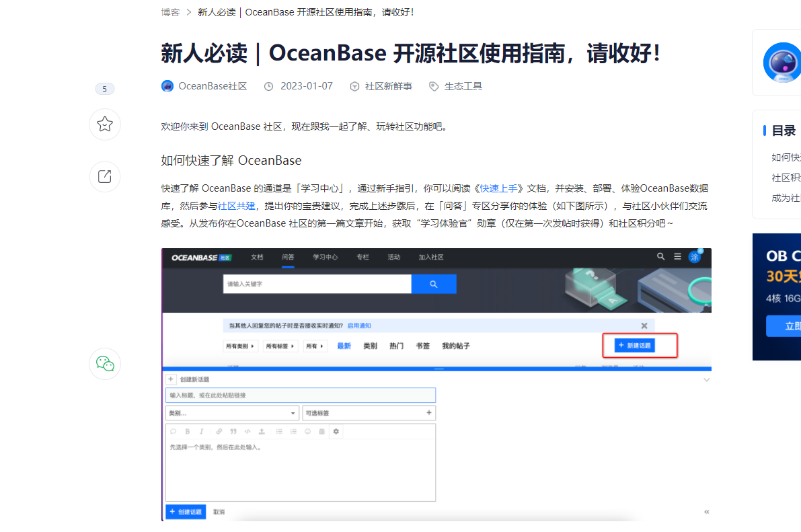
Task: Click the magnifier icon in embedded navbar
Action: point(660,256)
